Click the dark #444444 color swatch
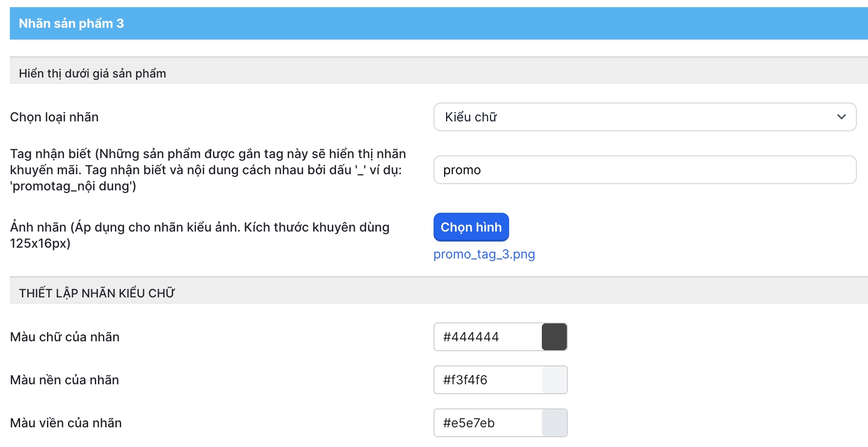 pyautogui.click(x=554, y=337)
